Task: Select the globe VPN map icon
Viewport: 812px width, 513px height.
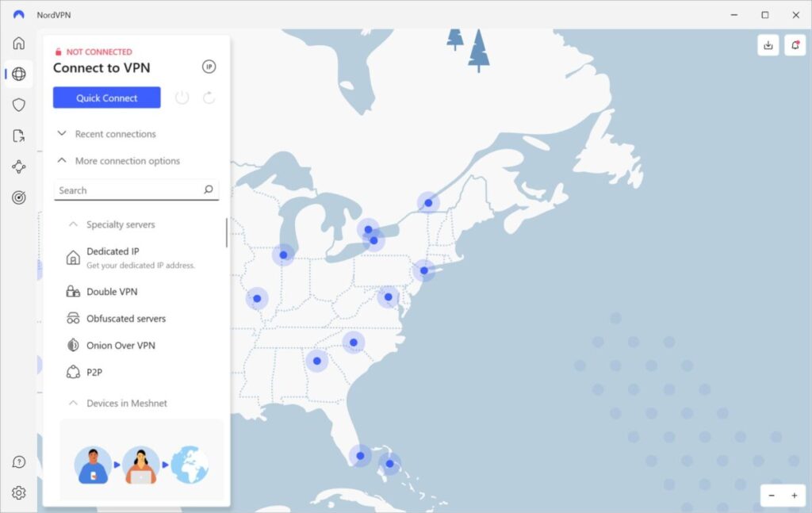Action: (19, 74)
